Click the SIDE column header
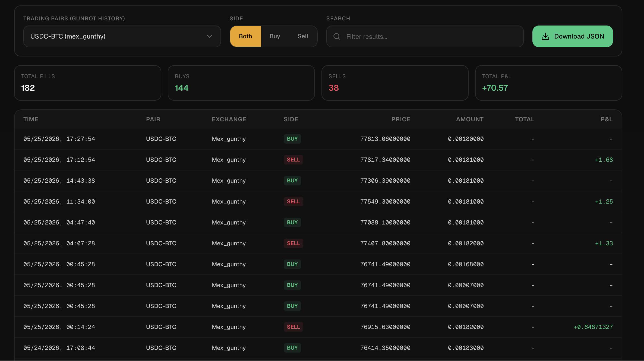This screenshot has height=361, width=644. [x=291, y=119]
